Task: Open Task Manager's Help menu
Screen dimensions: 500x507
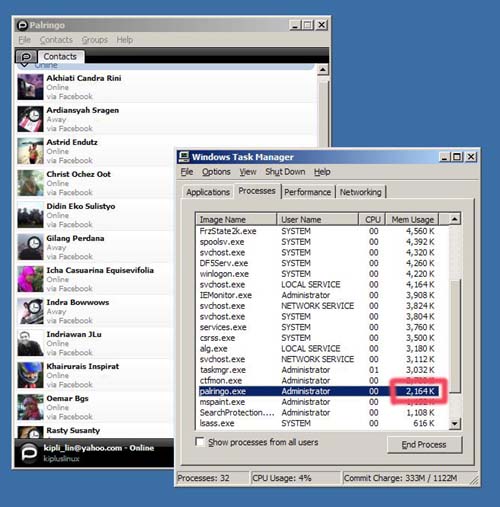Action: pyautogui.click(x=322, y=172)
